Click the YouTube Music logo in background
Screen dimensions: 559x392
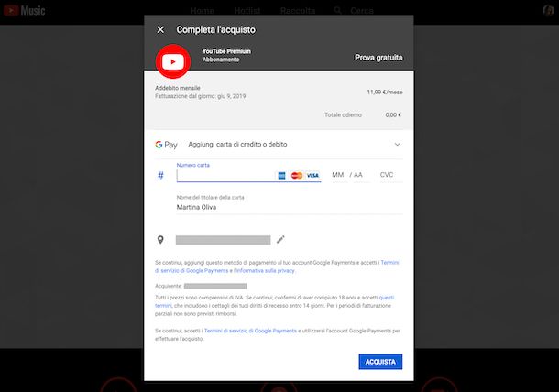click(x=24, y=11)
